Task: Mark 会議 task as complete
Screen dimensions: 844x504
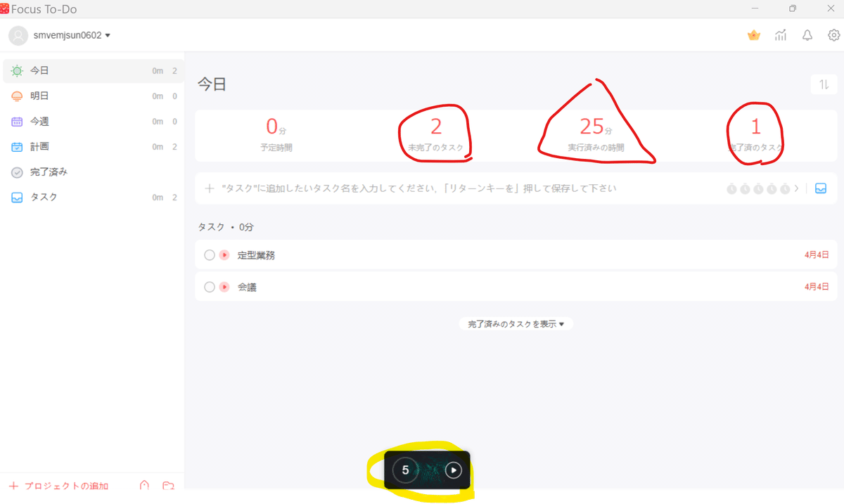Action: [209, 287]
